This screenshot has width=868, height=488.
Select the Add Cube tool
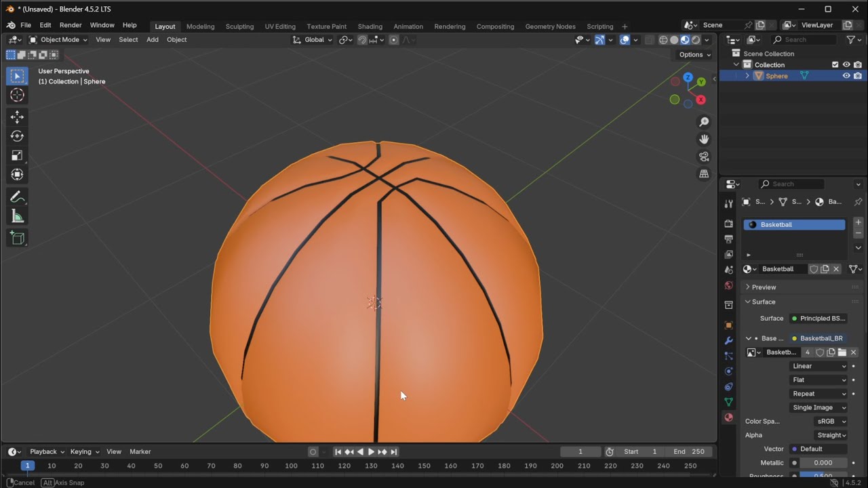tap(17, 238)
